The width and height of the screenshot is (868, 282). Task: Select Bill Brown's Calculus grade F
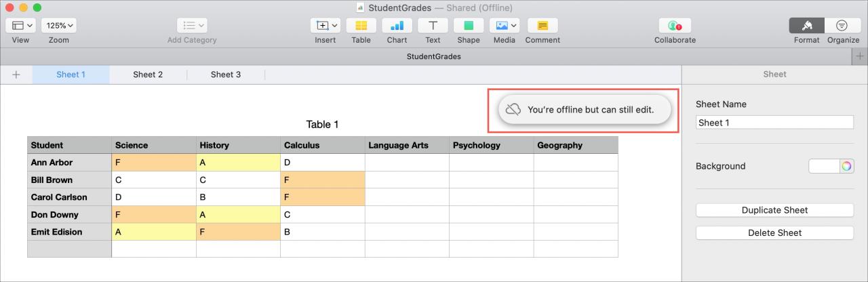point(323,180)
